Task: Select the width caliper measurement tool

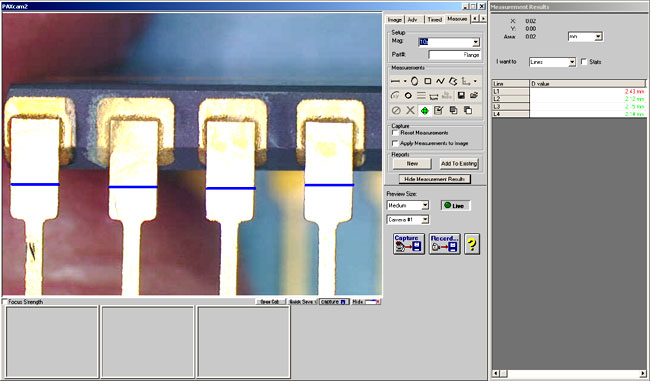Action: (434, 96)
